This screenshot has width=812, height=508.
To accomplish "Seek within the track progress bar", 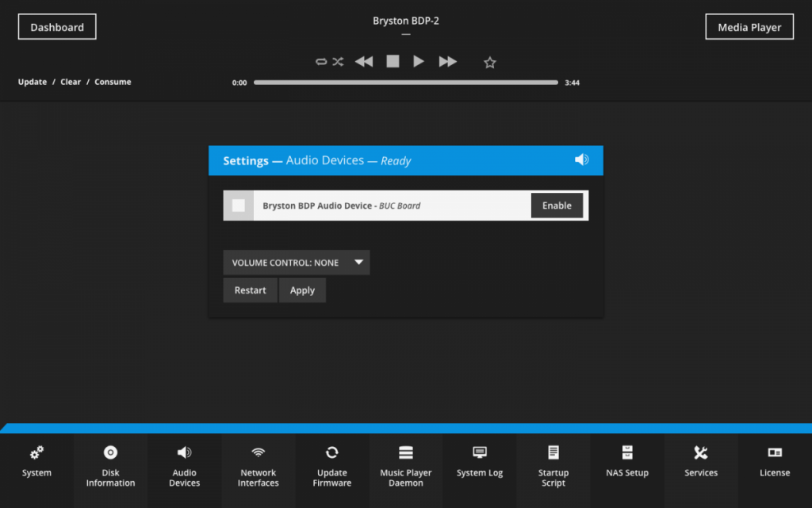I will point(405,83).
